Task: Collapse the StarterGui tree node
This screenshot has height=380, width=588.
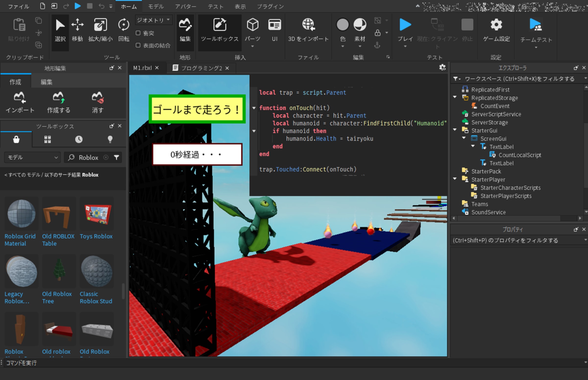Action: [455, 130]
